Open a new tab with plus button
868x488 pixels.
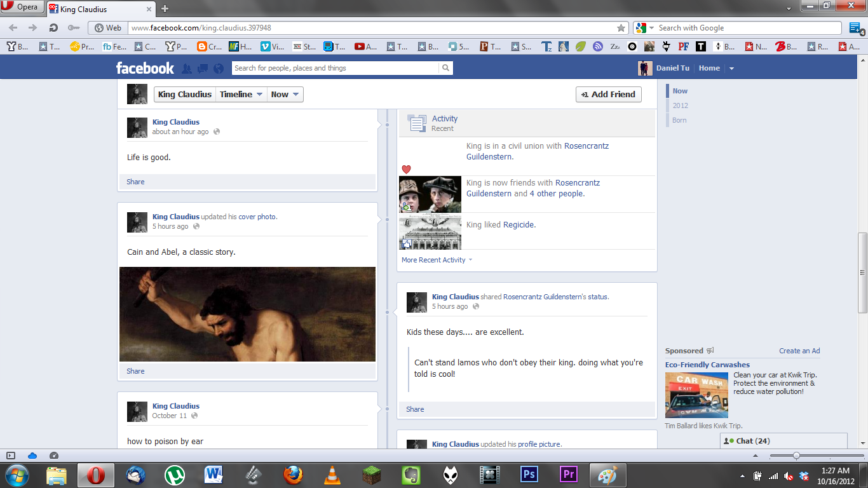[x=165, y=8]
